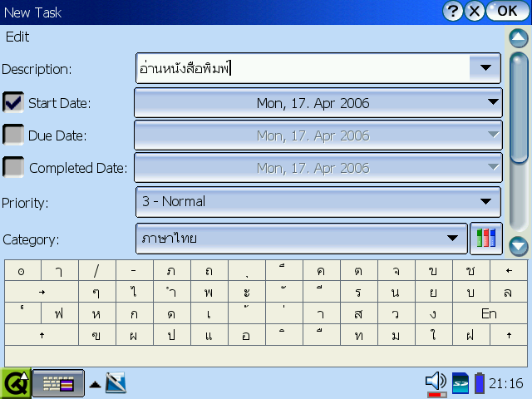Uncheck the Start Date checkbox

pyautogui.click(x=13, y=103)
